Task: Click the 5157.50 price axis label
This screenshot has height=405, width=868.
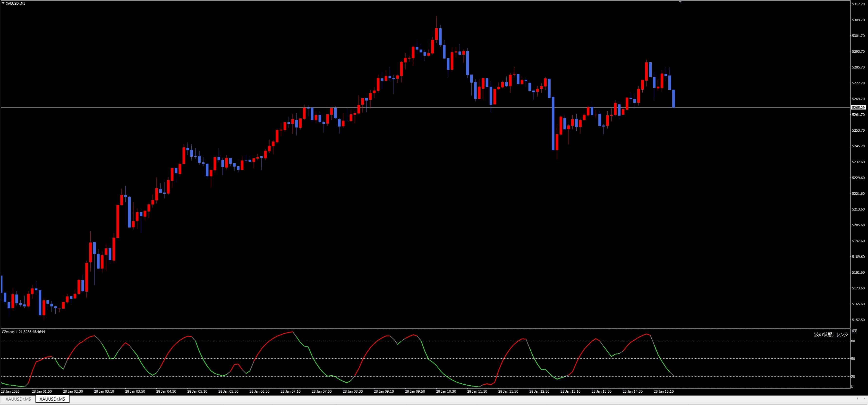Action: pos(858,320)
